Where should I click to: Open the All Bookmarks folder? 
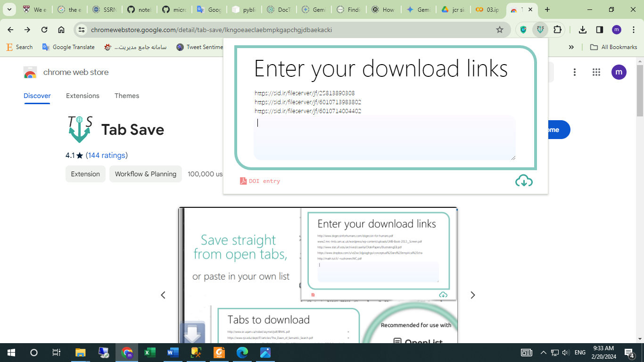pos(614,47)
